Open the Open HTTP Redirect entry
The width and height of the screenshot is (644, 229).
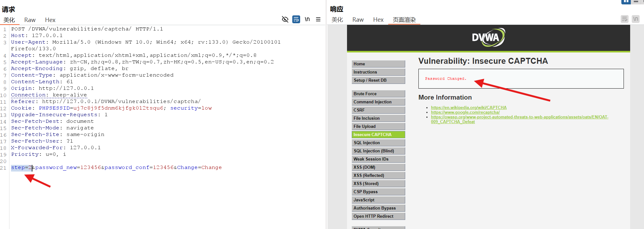pyautogui.click(x=378, y=216)
